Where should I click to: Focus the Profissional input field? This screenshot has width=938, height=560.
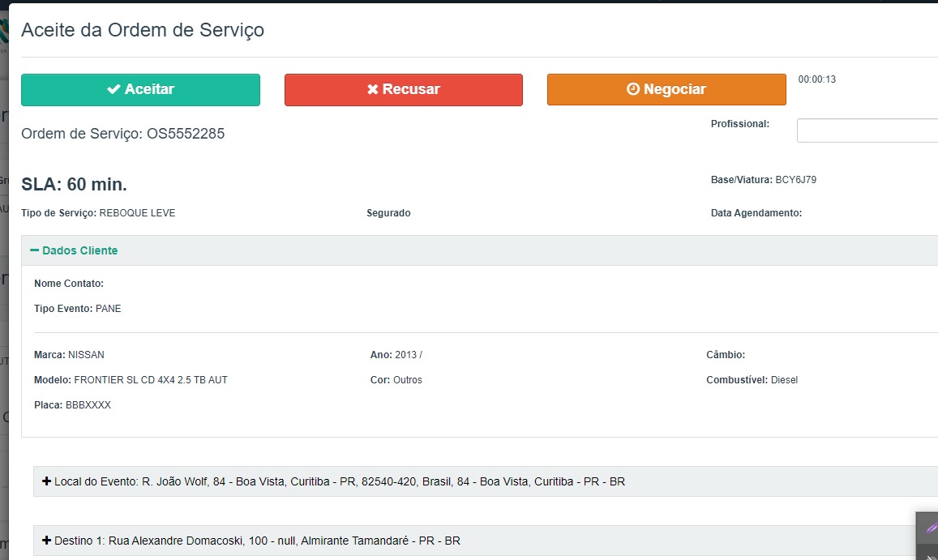(867, 130)
